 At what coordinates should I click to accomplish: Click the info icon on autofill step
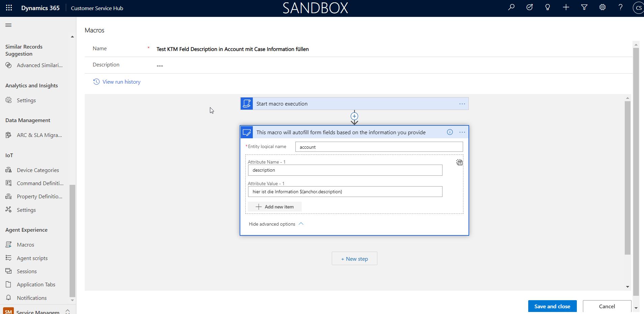click(x=450, y=132)
